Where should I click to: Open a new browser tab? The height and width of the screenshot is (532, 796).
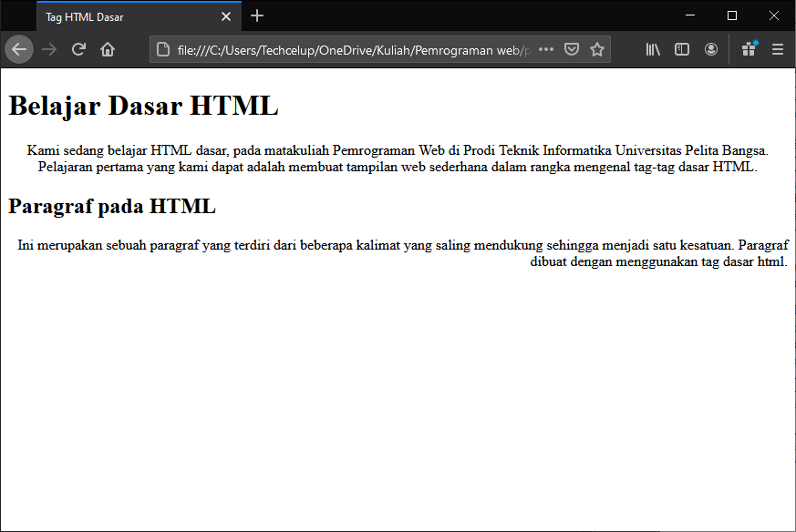pos(256,15)
